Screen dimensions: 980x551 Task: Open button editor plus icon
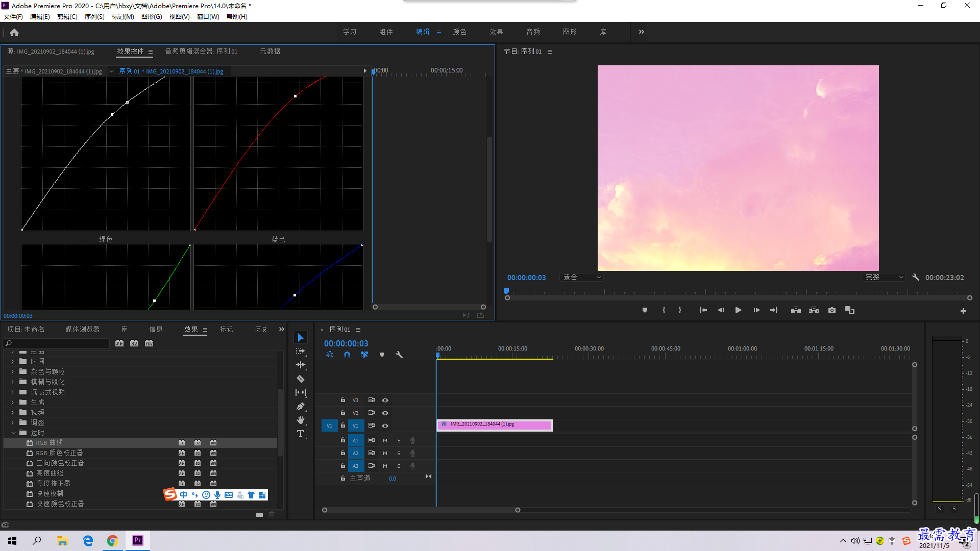[963, 311]
